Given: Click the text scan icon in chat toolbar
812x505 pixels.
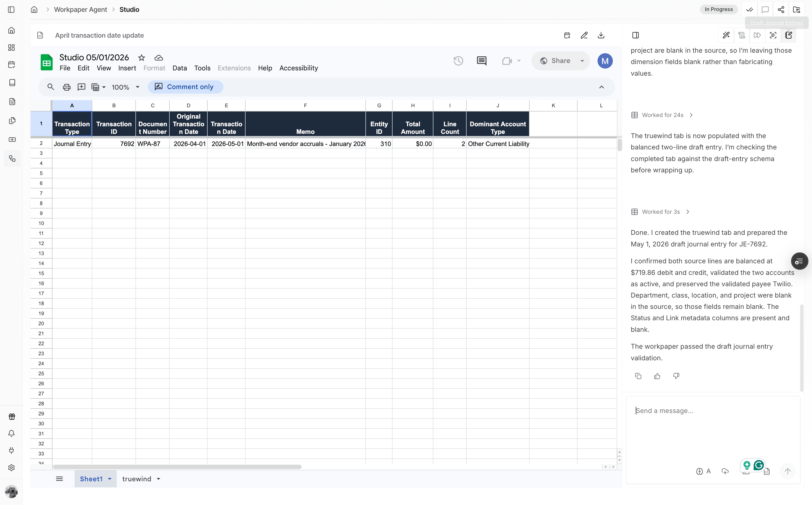Looking at the screenshot, I should [773, 35].
